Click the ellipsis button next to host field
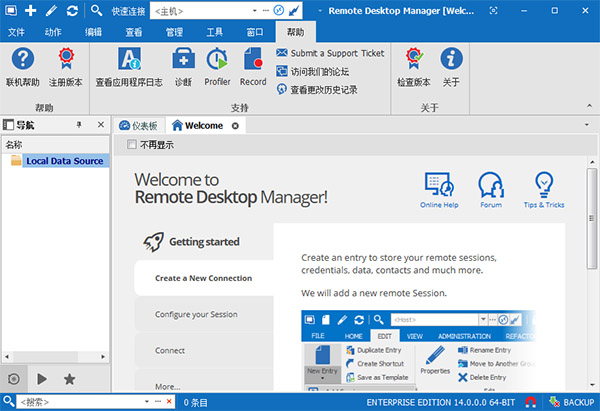 (266, 11)
